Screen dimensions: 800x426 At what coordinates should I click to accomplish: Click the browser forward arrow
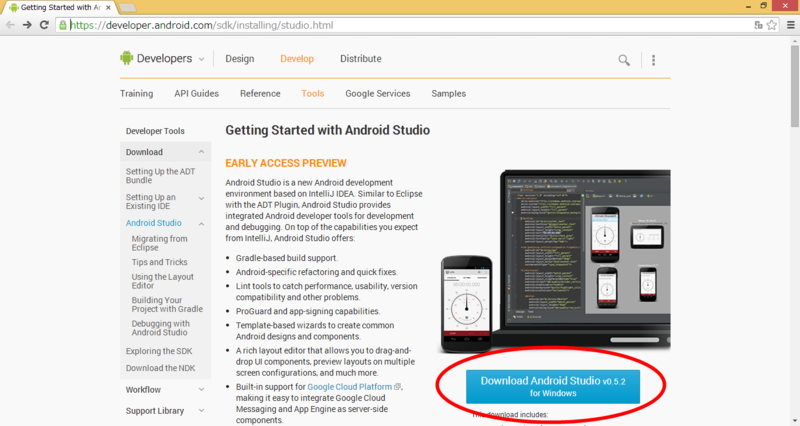27,25
